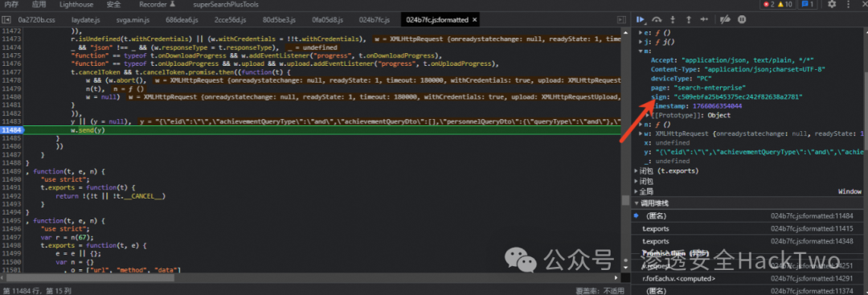This screenshot has width=868, height=295.
Task: Select the (匿名) frame at line 11484
Action: point(748,216)
